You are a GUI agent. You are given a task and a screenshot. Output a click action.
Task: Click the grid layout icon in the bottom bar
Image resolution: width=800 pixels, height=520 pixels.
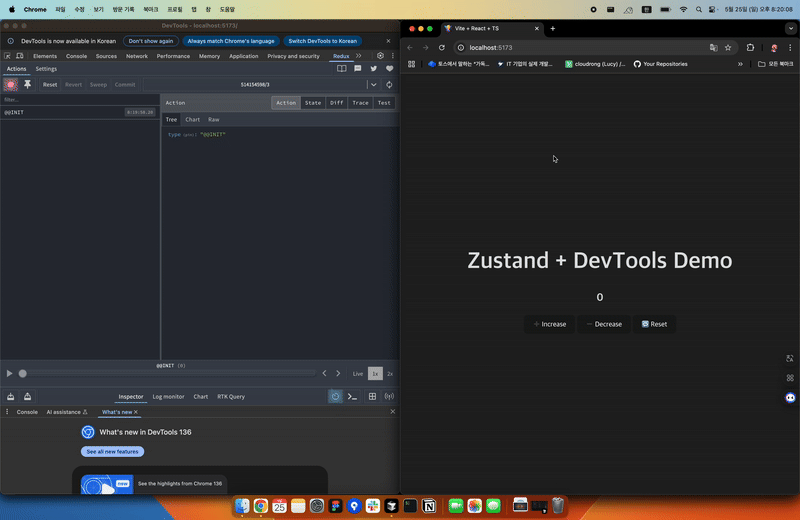coord(372,397)
